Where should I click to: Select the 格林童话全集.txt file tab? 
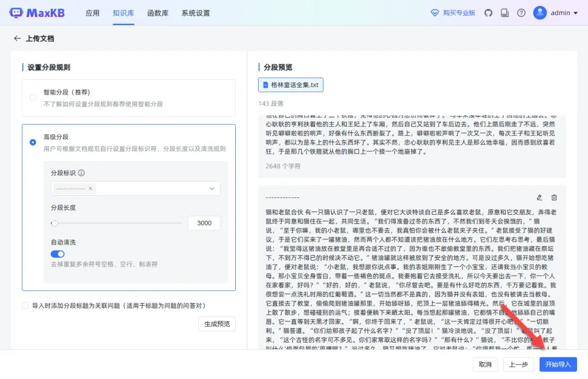[x=291, y=85]
